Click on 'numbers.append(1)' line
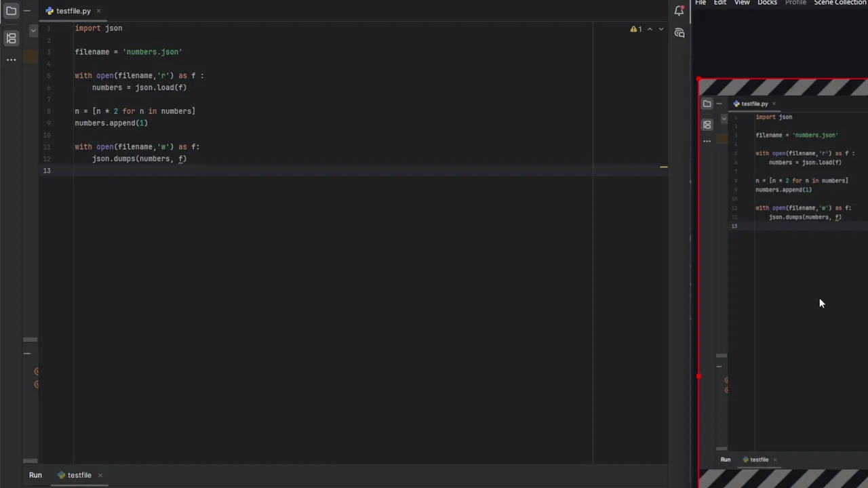Viewport: 868px width, 488px height. coord(111,123)
